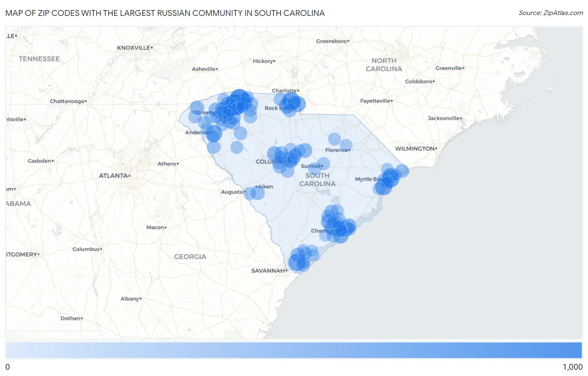
Task: Click the Source: ZipAtlas.com credit
Action: pos(551,13)
